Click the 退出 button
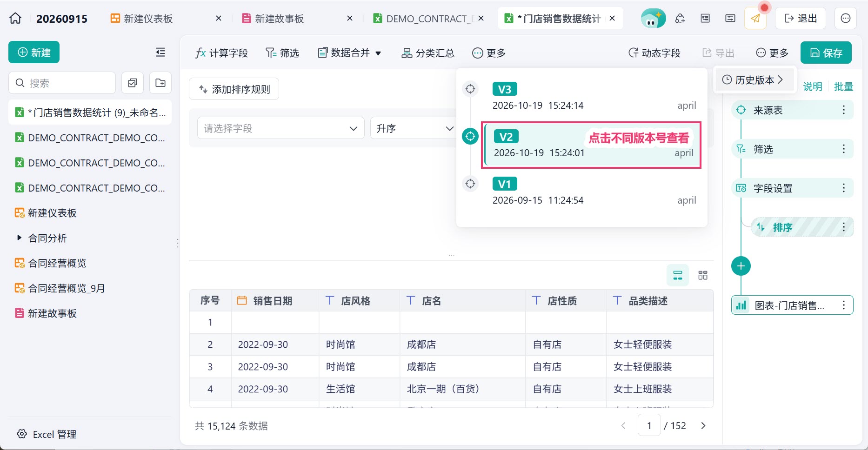This screenshot has width=868, height=450. [801, 19]
